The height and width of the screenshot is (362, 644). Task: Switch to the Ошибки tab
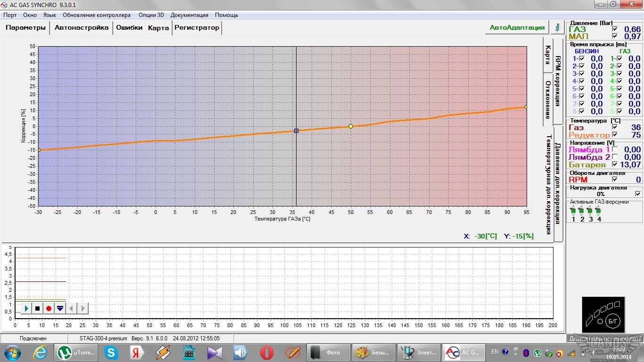click(x=129, y=27)
